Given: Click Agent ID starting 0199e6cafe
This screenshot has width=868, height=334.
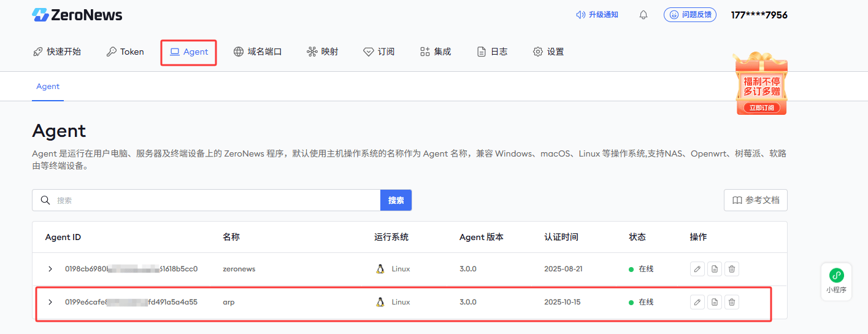Looking at the screenshot, I should click(131, 302).
